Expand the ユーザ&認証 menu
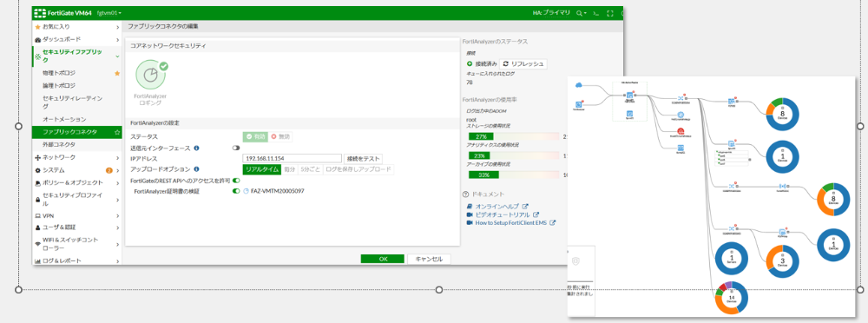 [77, 227]
